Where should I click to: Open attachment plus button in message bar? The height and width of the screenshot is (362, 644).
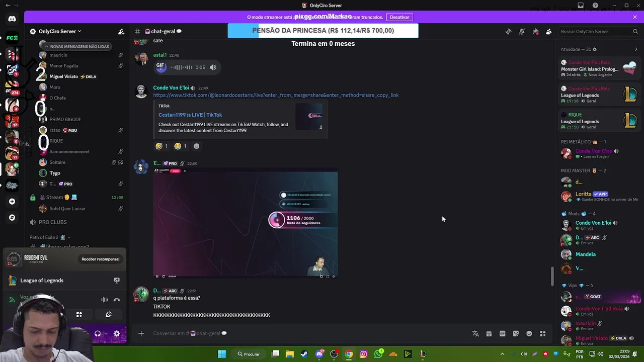(x=141, y=333)
